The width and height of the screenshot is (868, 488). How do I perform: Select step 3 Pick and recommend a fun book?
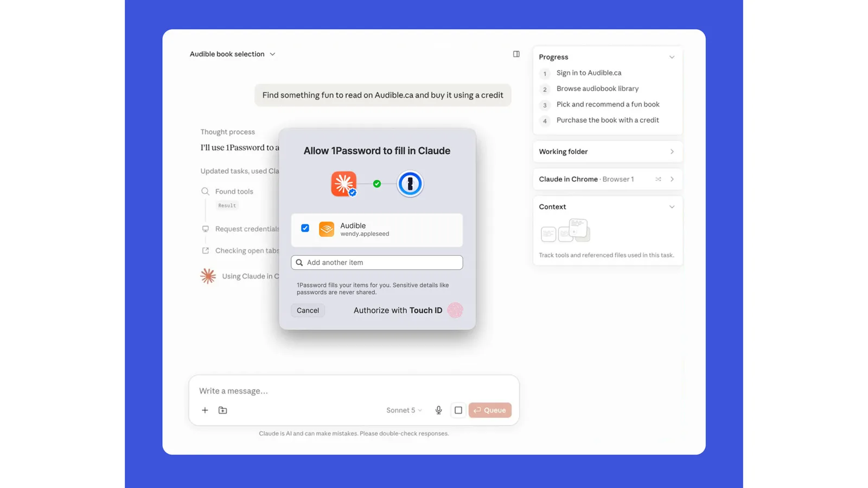[599, 105]
